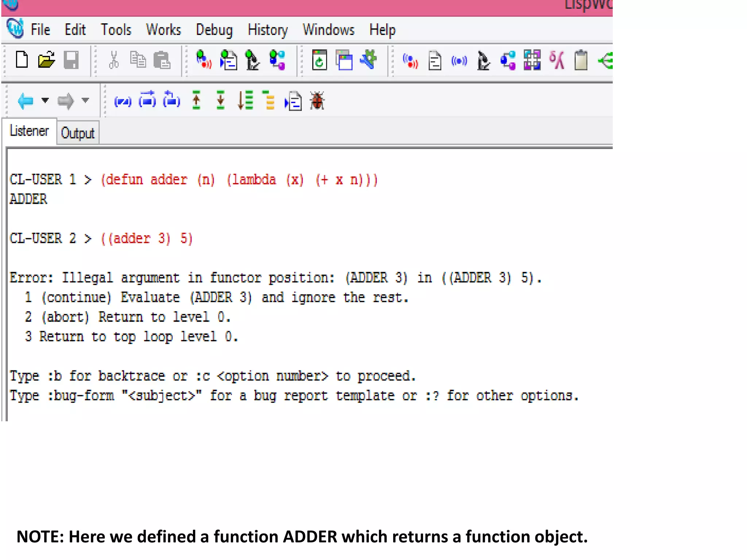Click the green refresh document icon
Viewport: 747px width, 560px height.
coord(320,60)
